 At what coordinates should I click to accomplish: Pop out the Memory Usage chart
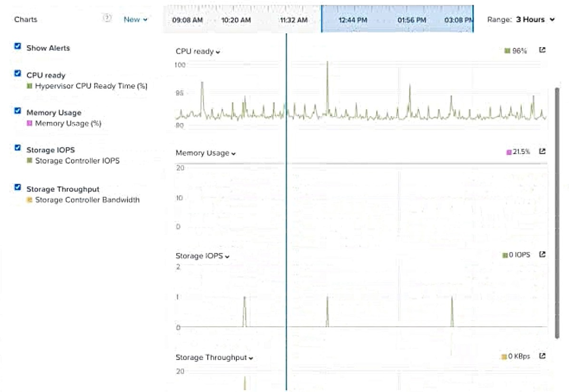click(542, 151)
